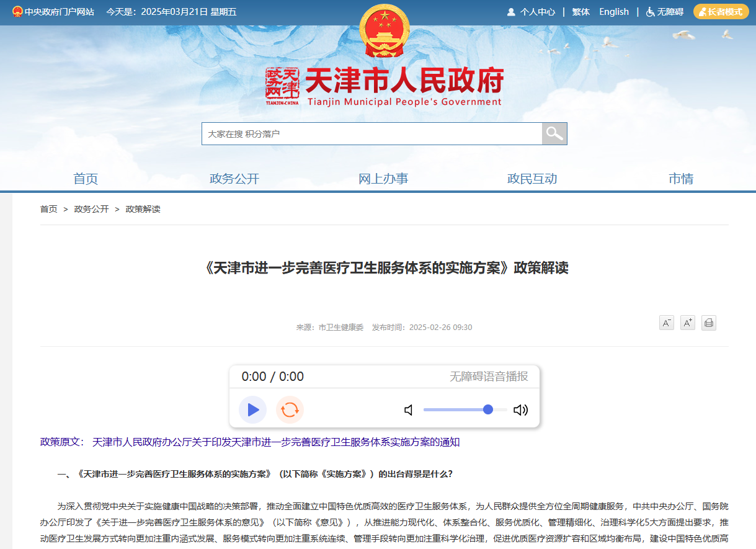Decrease font size with A- icon
Screen dimensions: 756x549
click(x=667, y=323)
